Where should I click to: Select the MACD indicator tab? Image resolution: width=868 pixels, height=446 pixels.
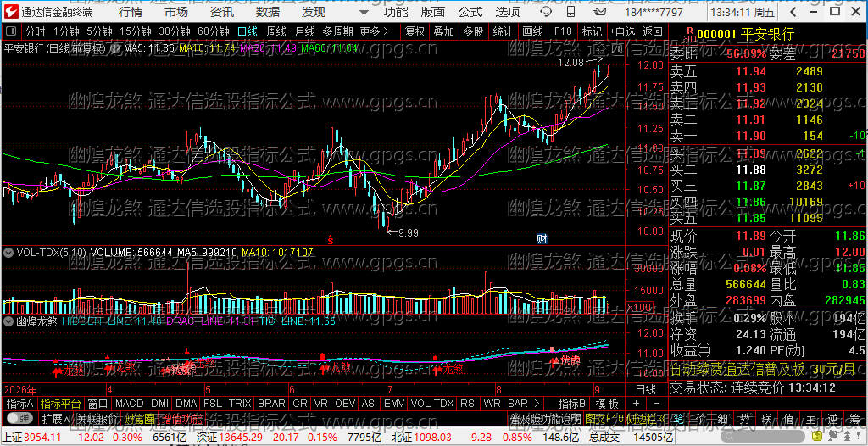(130, 403)
